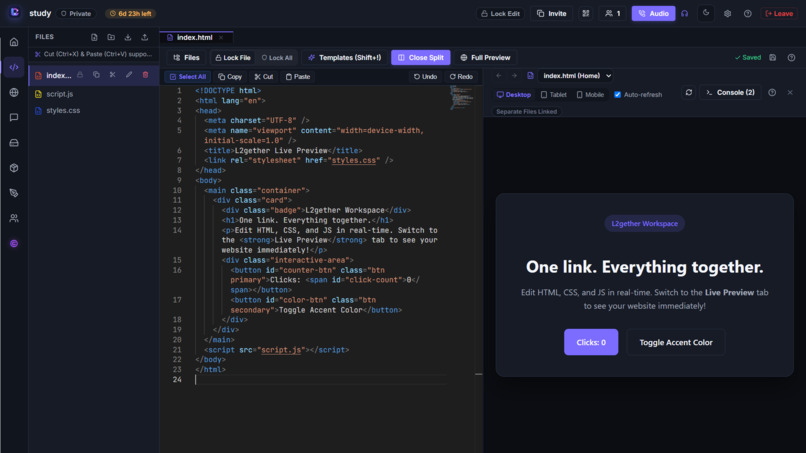806x453 pixels.
Task: Rename index.html using pencil icon
Action: point(129,75)
